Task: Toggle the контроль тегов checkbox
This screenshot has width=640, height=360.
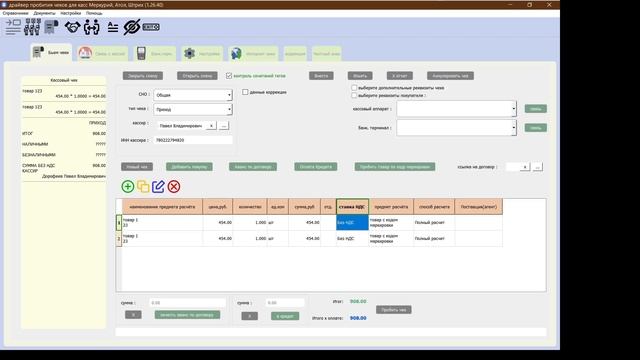Action: point(229,76)
